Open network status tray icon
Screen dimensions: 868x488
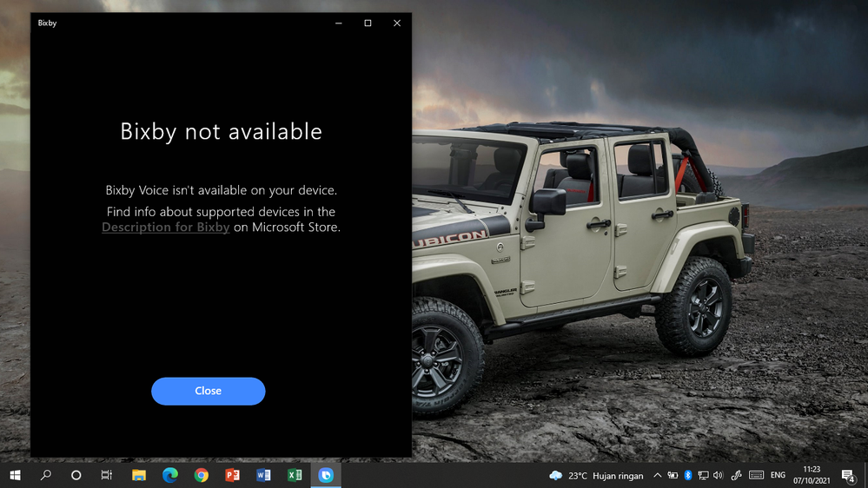pyautogui.click(x=703, y=475)
